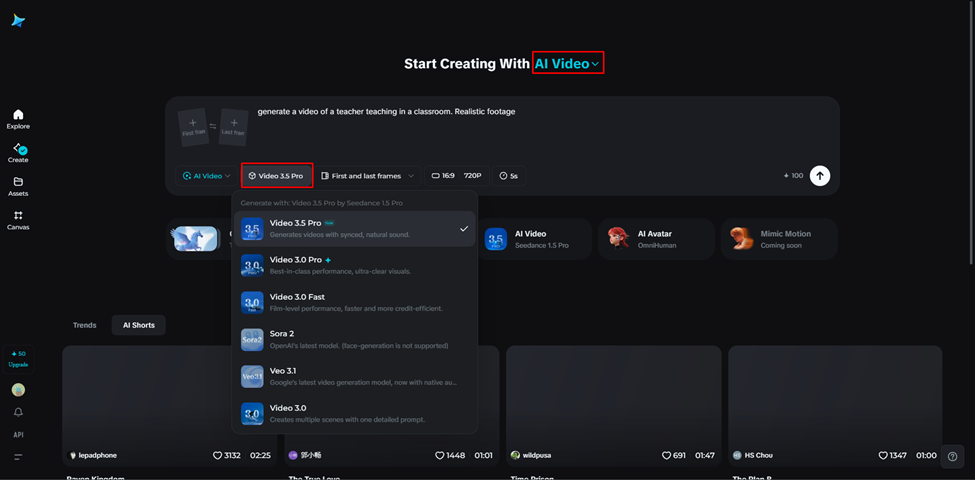The image size is (975, 480).
Task: Open the user profile avatar
Action: click(x=19, y=390)
